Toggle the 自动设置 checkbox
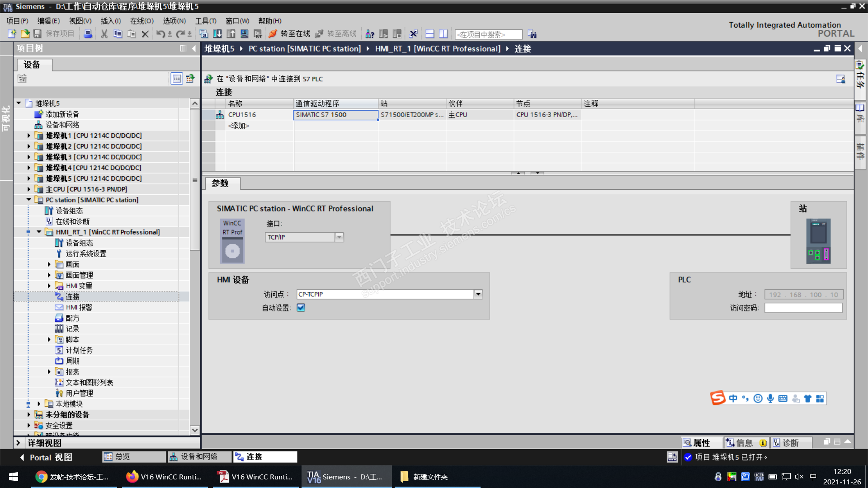 coord(301,308)
